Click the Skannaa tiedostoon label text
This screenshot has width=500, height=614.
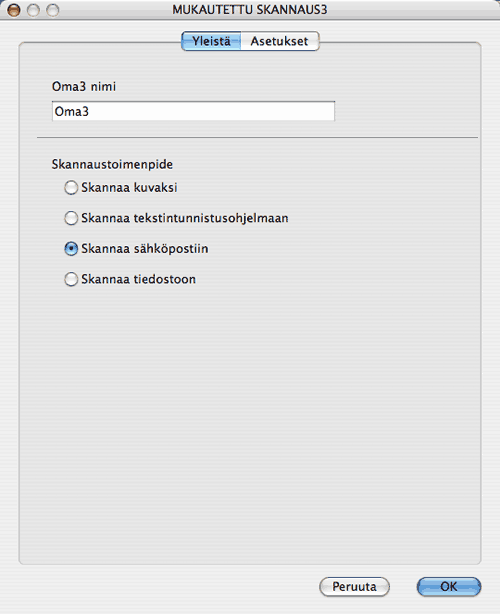pos(139,279)
